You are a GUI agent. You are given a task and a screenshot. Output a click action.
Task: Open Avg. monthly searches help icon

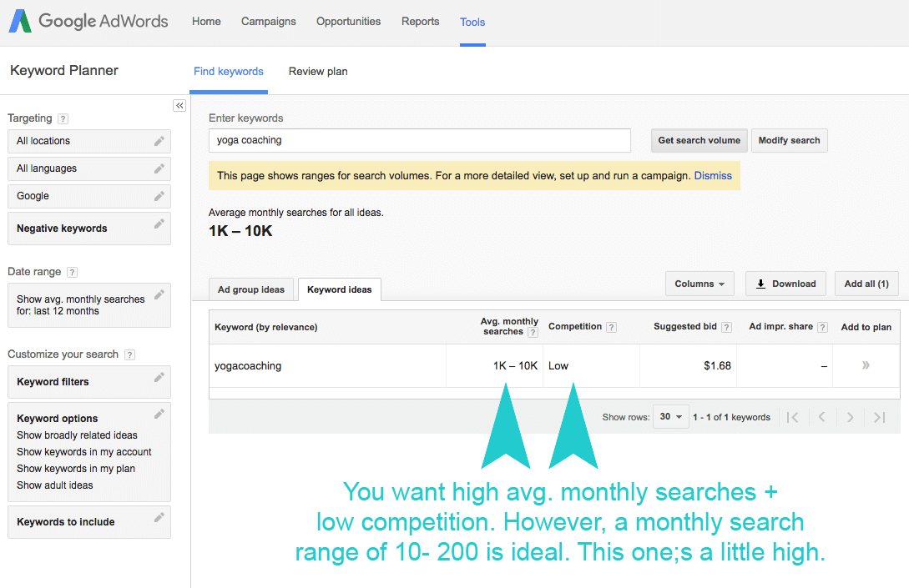coord(533,333)
